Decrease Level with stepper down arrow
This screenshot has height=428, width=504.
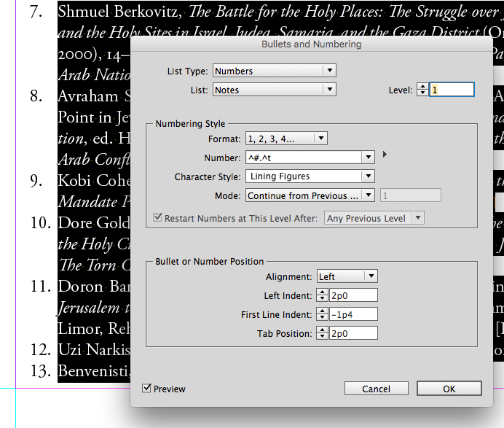click(x=422, y=93)
